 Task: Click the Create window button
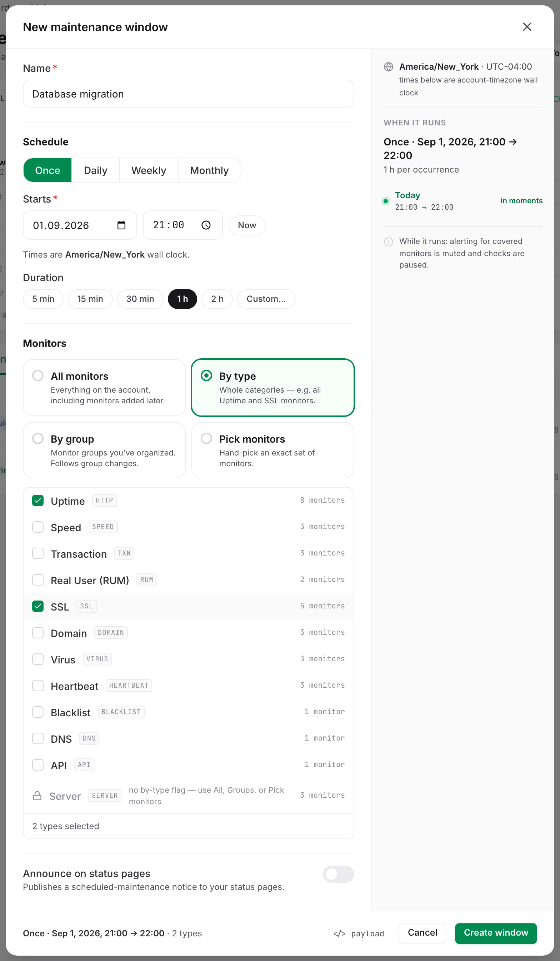pos(496,933)
